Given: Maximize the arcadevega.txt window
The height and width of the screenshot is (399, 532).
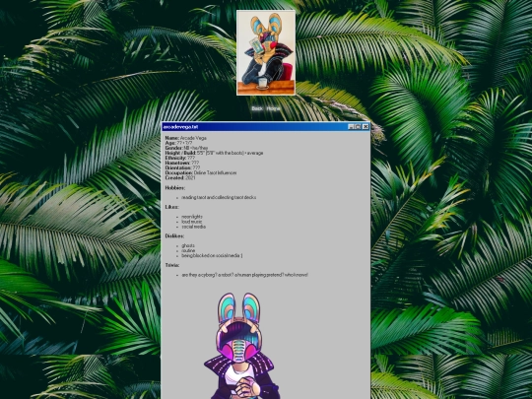Looking at the screenshot, I should click(x=358, y=126).
